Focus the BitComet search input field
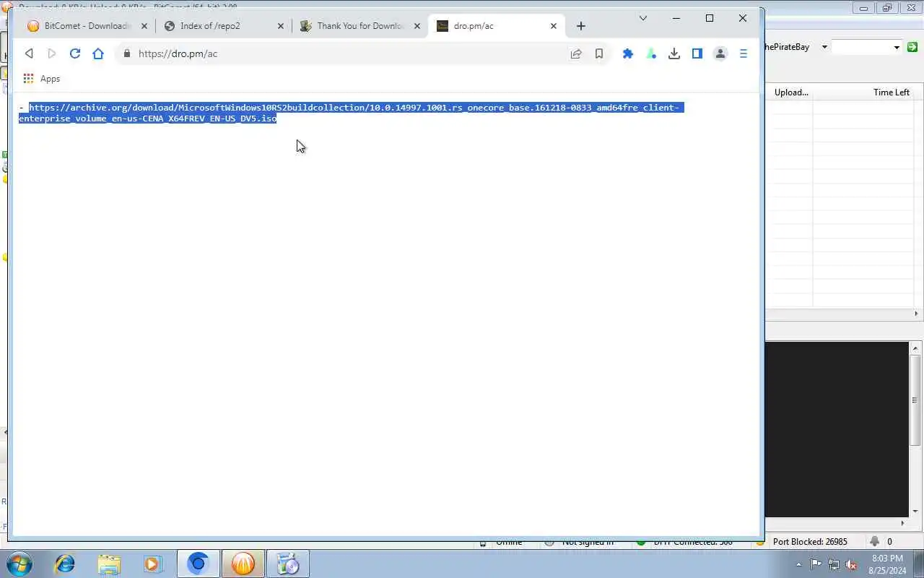This screenshot has height=578, width=924. pos(862,47)
